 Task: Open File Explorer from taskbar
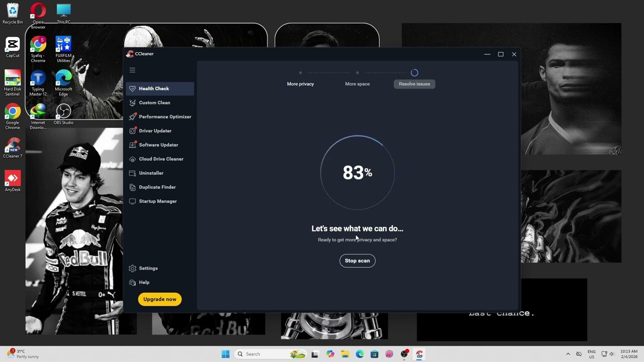pyautogui.click(x=345, y=354)
